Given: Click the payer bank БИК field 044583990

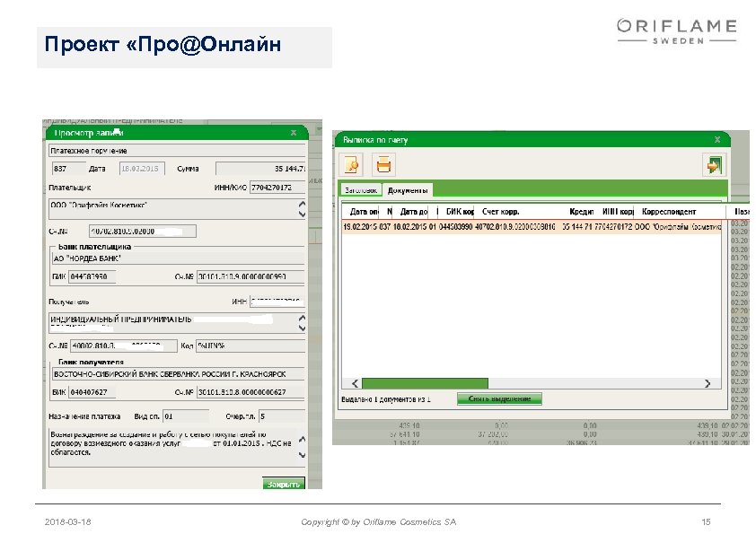Looking at the screenshot, I should pyautogui.click(x=92, y=276).
